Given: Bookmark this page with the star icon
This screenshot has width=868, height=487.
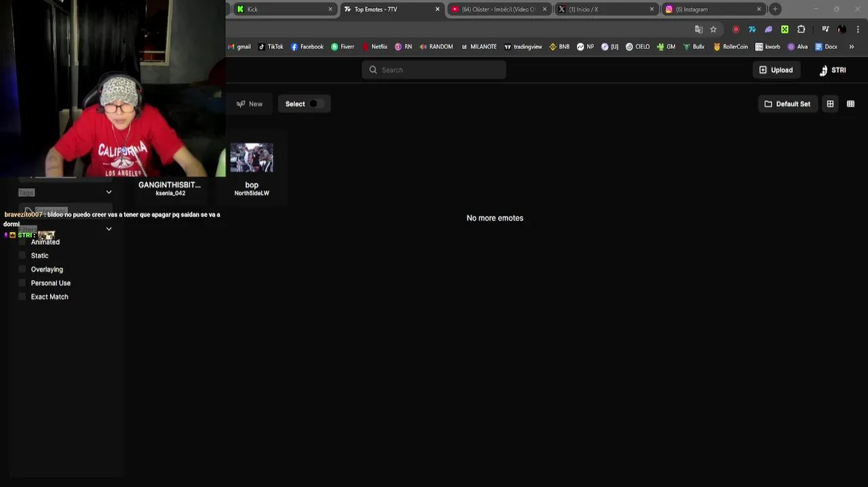Looking at the screenshot, I should (713, 29).
